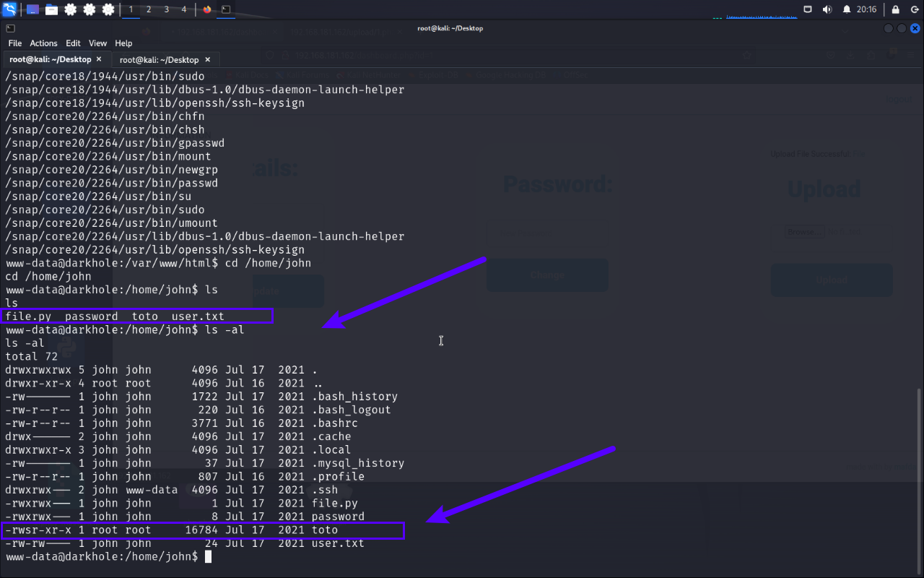Click the clock showing 20:16
Image resolution: width=924 pixels, height=578 pixels.
click(x=866, y=9)
